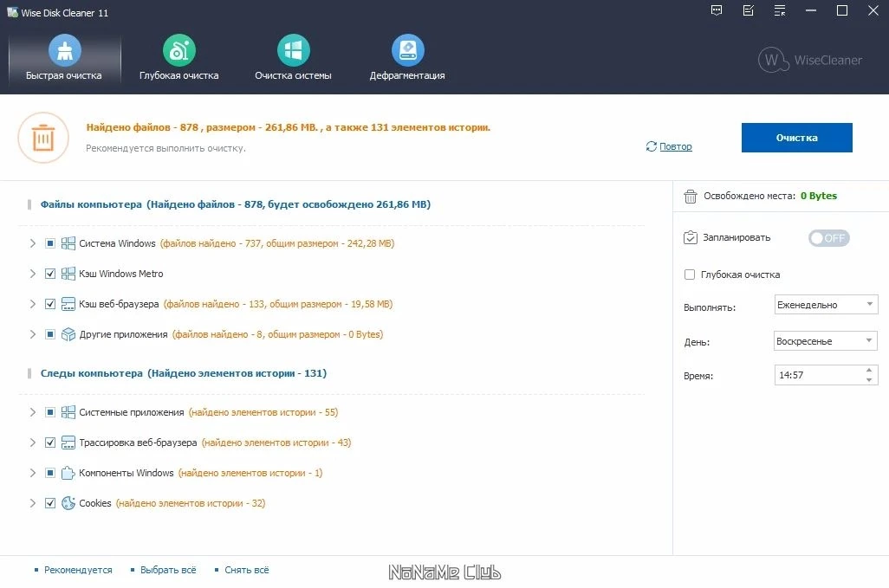The height and width of the screenshot is (588, 889).
Task: Uncheck the Cookies checkbox
Action: (50, 503)
